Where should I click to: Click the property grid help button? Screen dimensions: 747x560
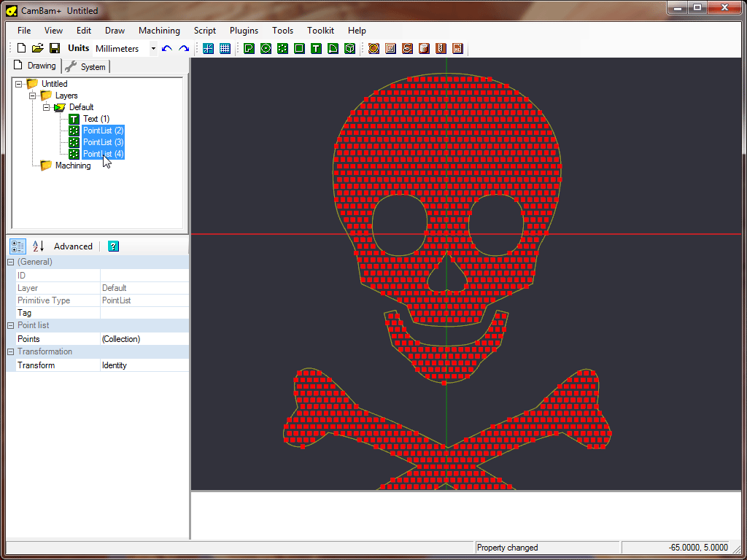[x=113, y=246]
